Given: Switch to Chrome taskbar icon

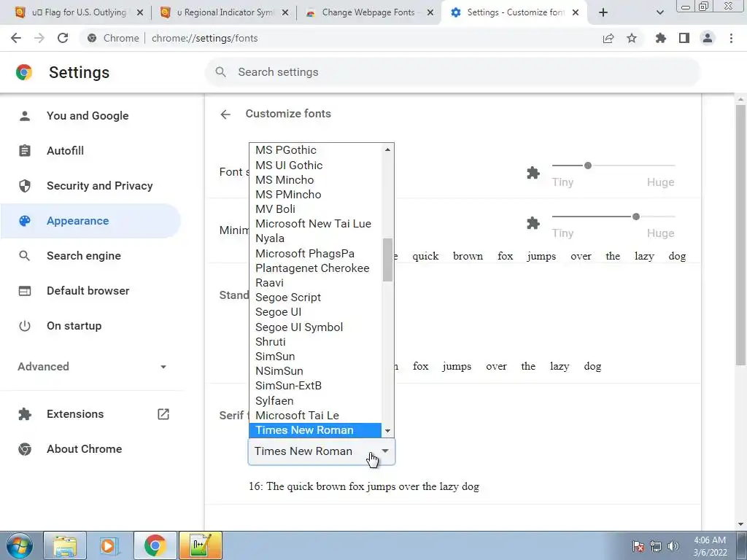Looking at the screenshot, I should pyautogui.click(x=155, y=545).
